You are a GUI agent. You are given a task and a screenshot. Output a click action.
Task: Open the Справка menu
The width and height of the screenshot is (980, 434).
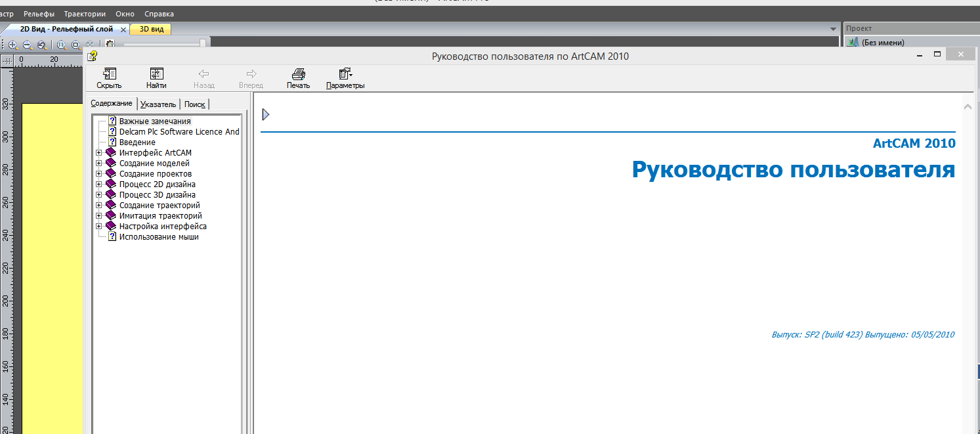[x=159, y=13]
